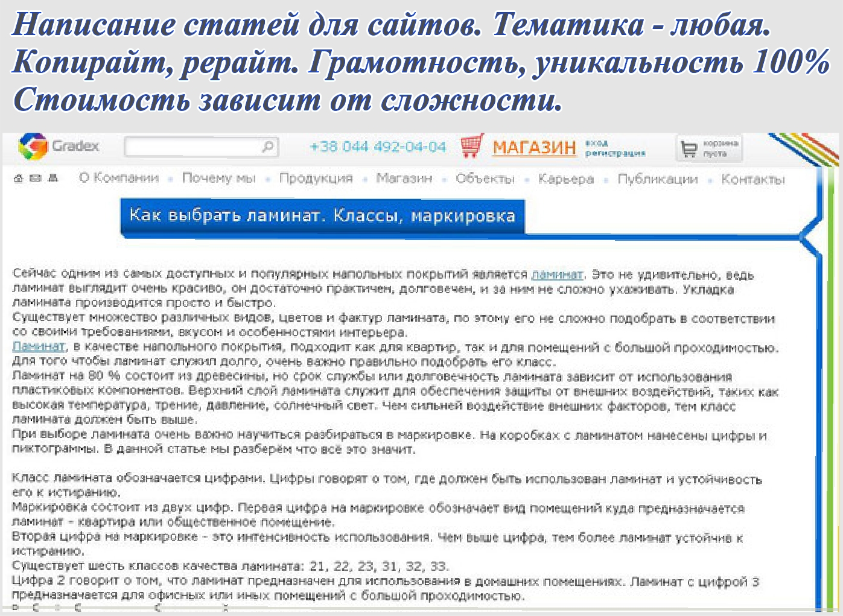Click the red shopping cart icon beside МАГАЗИН

pos(473,145)
